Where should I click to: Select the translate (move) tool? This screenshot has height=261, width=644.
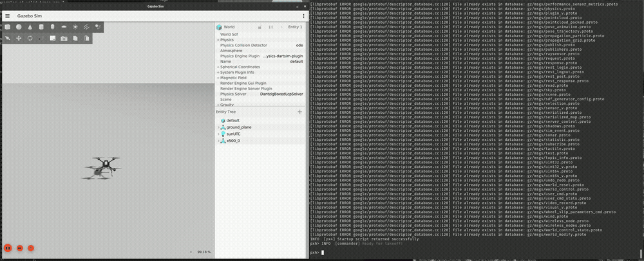[x=19, y=39]
